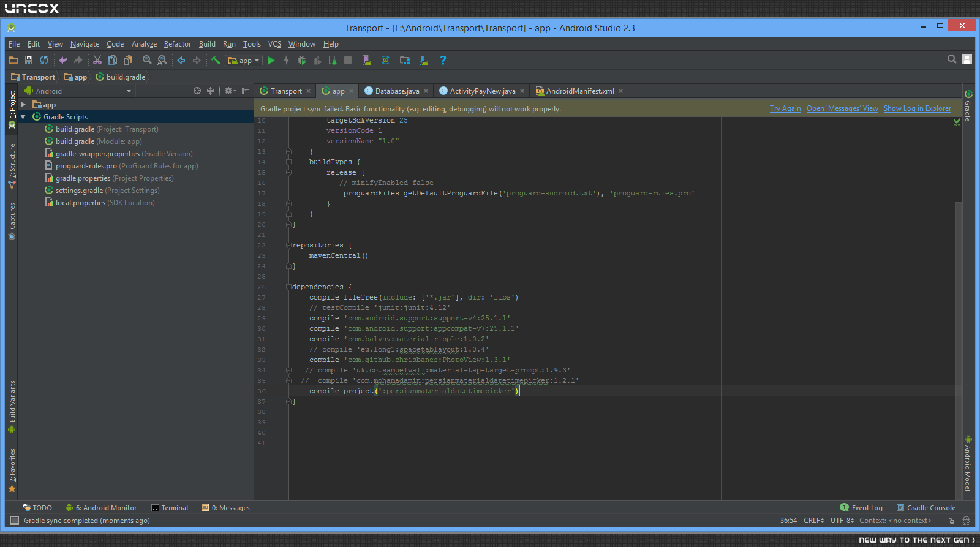Click the Find magnifier icon
Screen dimensions: 980x547
(147, 60)
